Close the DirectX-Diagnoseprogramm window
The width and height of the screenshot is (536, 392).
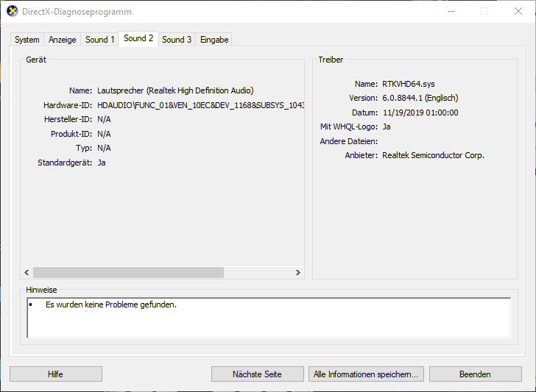[x=518, y=11]
